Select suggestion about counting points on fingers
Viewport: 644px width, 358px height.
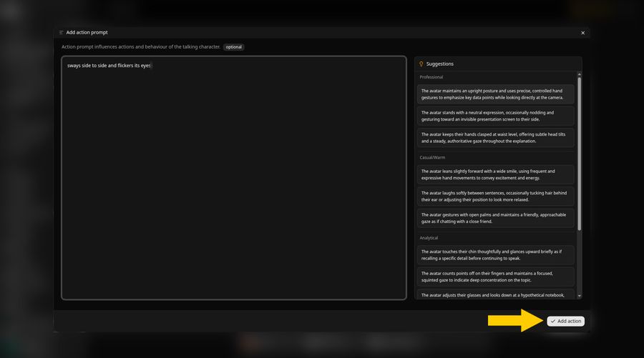495,277
